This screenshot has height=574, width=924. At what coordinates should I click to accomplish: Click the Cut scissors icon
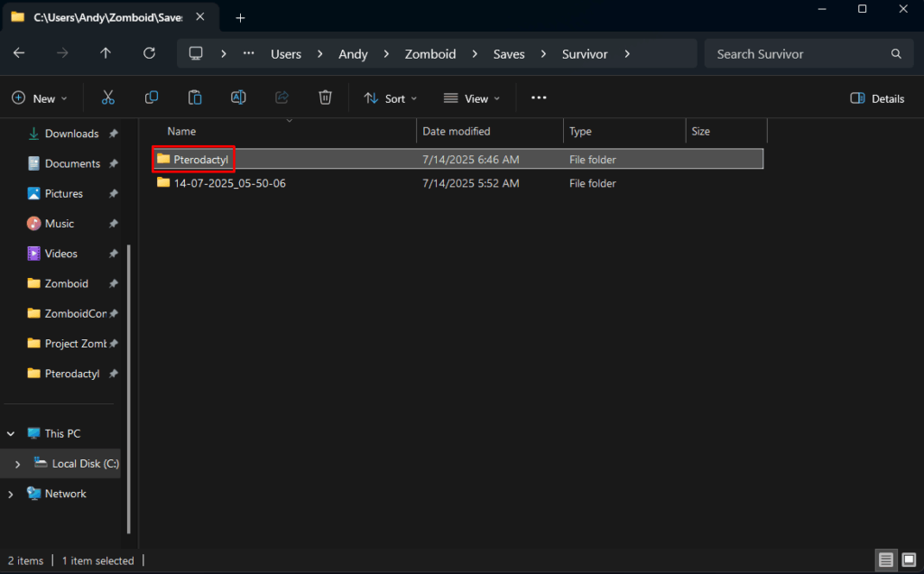tap(108, 97)
